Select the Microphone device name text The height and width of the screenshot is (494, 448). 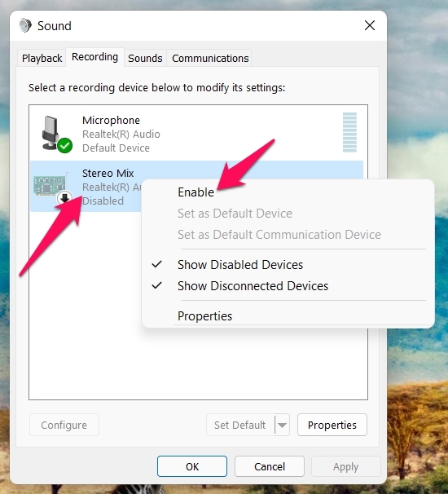pyautogui.click(x=111, y=121)
